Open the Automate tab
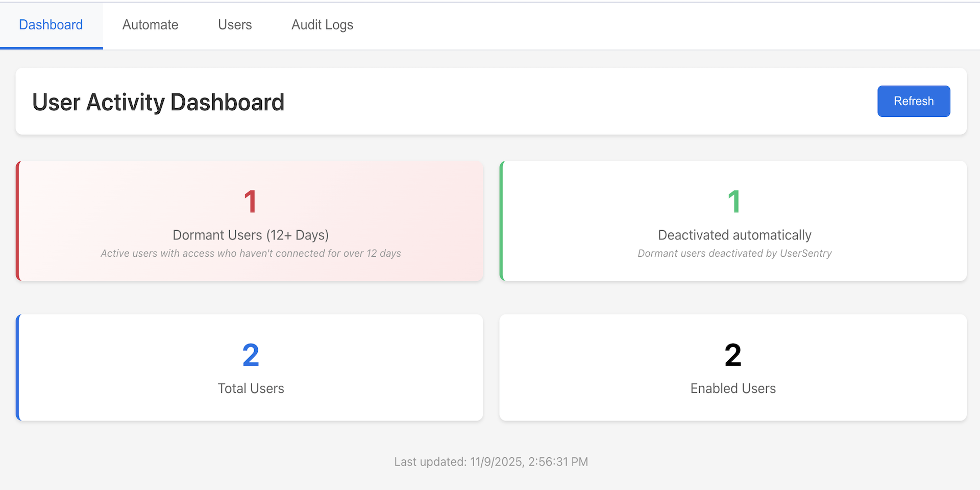This screenshot has width=980, height=490. tap(150, 25)
